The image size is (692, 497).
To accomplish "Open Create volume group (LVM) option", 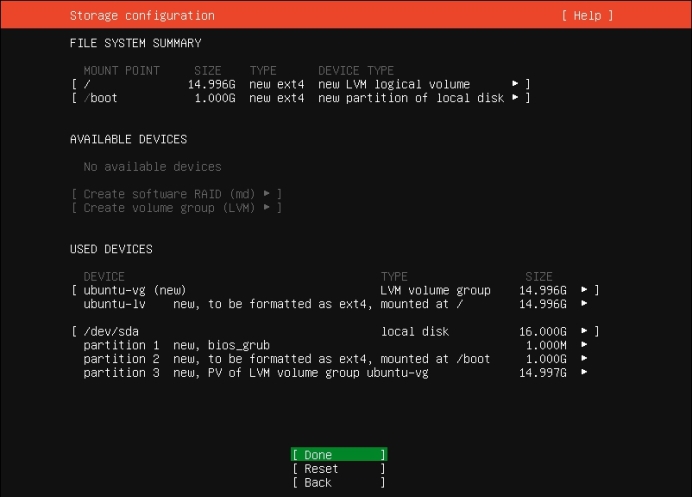I will point(176,208).
